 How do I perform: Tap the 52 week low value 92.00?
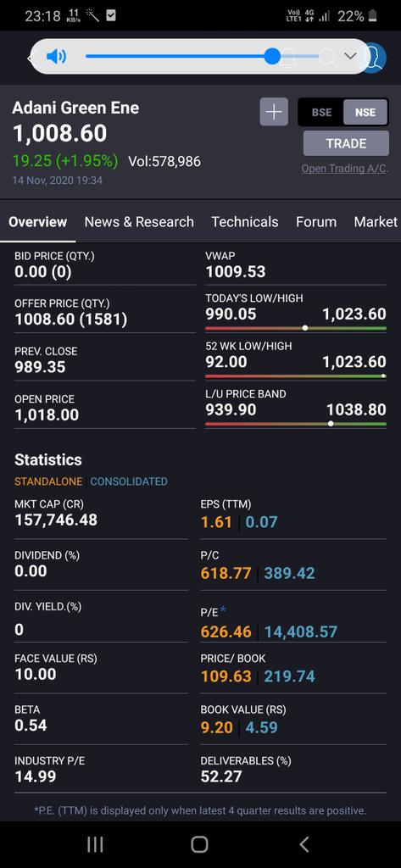pos(226,362)
